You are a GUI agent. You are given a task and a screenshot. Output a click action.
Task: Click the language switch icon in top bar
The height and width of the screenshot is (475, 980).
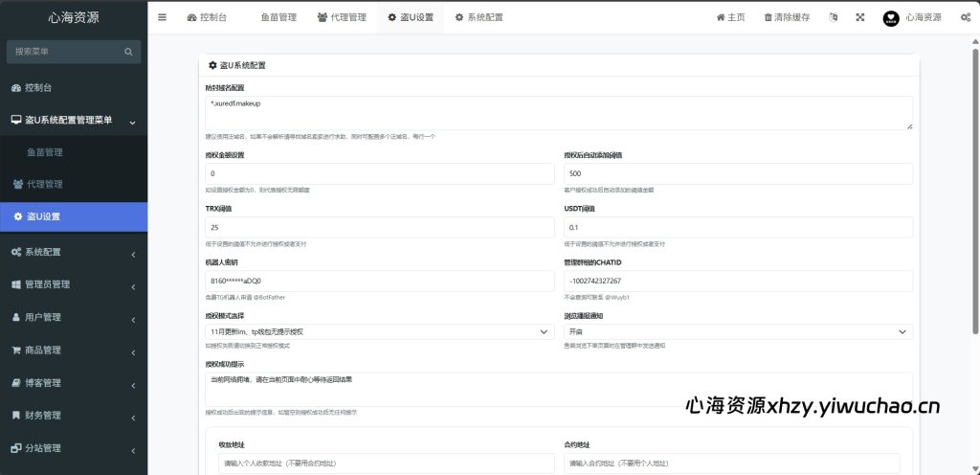(x=834, y=17)
